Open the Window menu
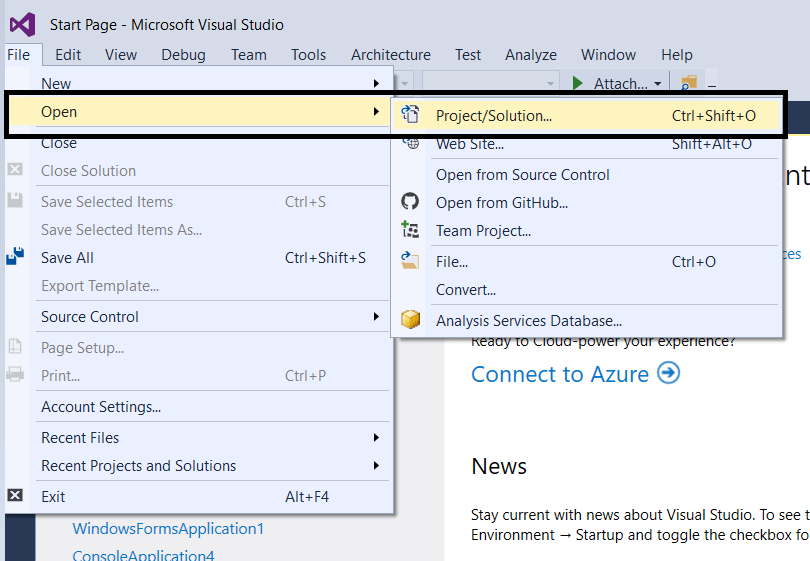Screen dimensions: 810x561 (x=608, y=55)
